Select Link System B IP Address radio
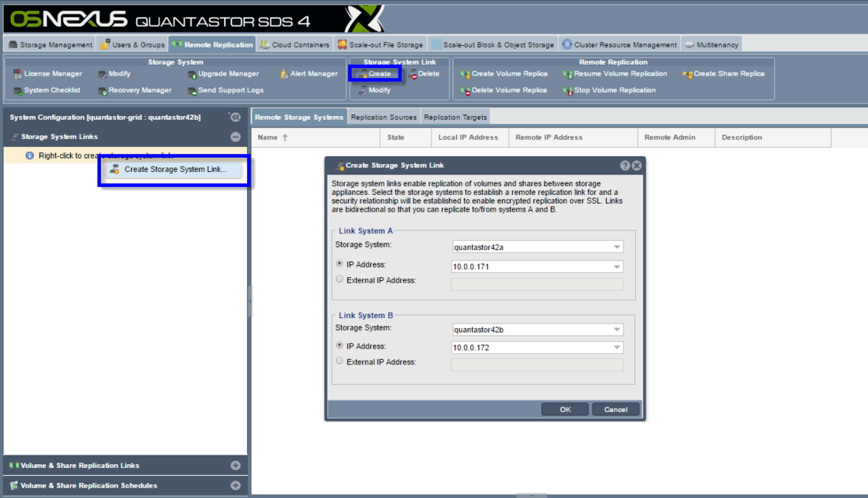Viewport: 868px width, 498px height. (339, 345)
